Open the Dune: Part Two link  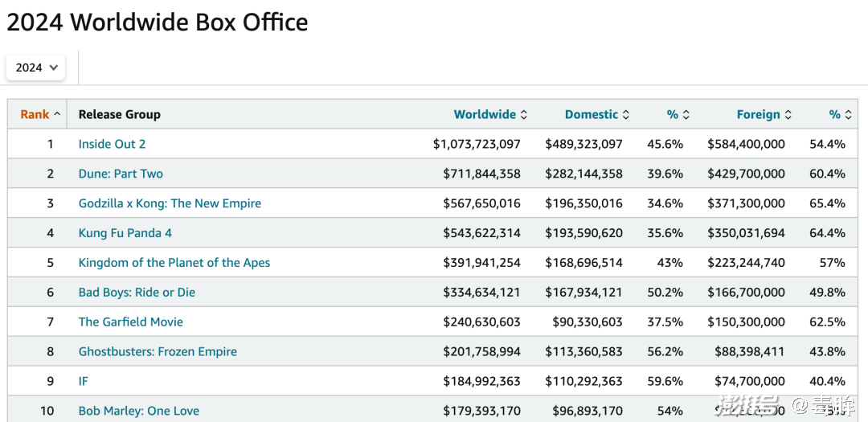pyautogui.click(x=121, y=174)
